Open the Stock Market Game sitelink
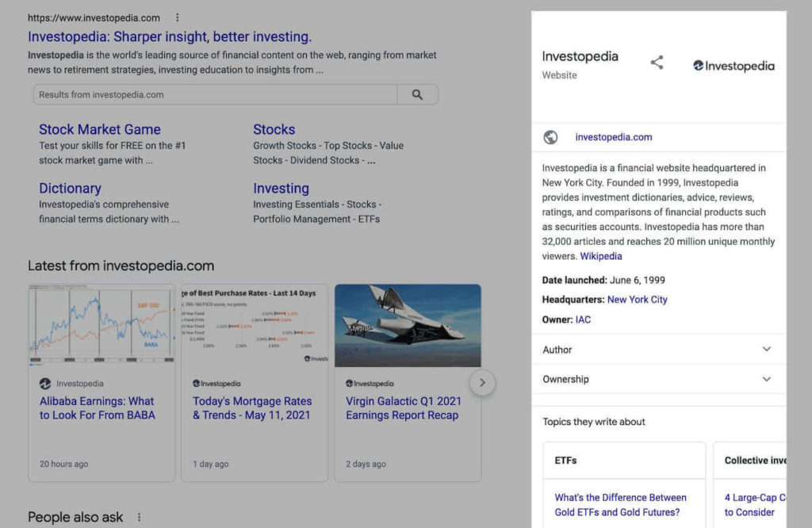Image resolution: width=812 pixels, height=528 pixels. click(x=100, y=129)
